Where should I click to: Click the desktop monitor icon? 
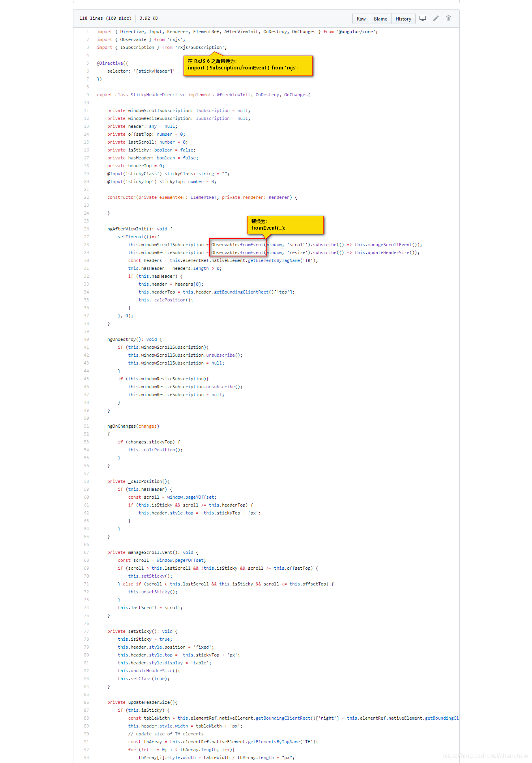point(423,18)
